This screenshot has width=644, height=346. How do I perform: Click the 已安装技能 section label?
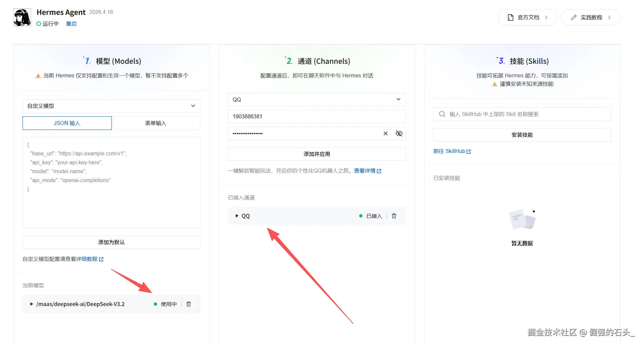click(x=447, y=178)
